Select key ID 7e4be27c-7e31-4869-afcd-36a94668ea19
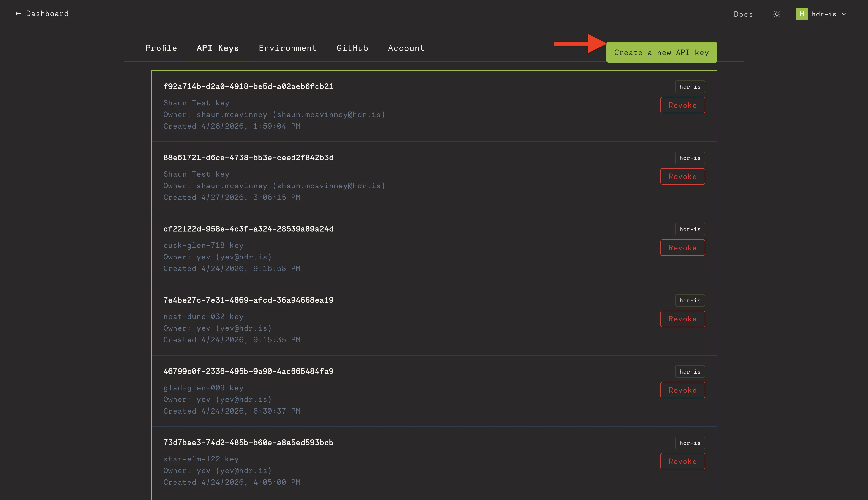868x500 pixels. 248,300
